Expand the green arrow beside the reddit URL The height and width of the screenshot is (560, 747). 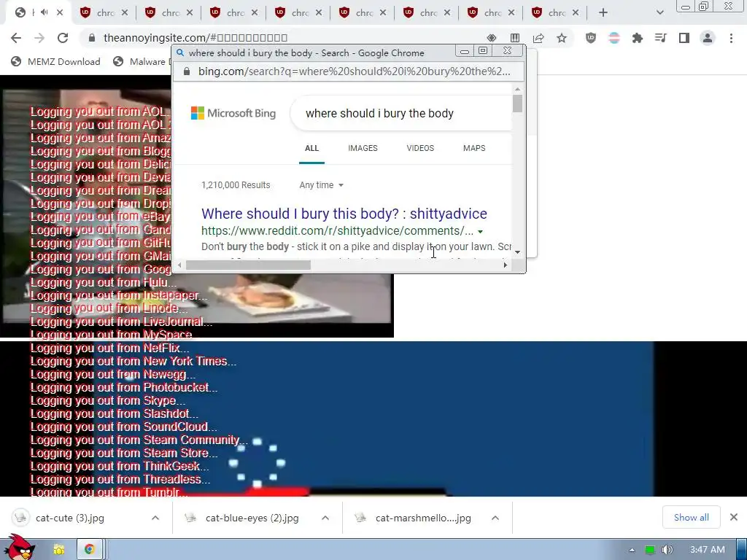pos(480,231)
